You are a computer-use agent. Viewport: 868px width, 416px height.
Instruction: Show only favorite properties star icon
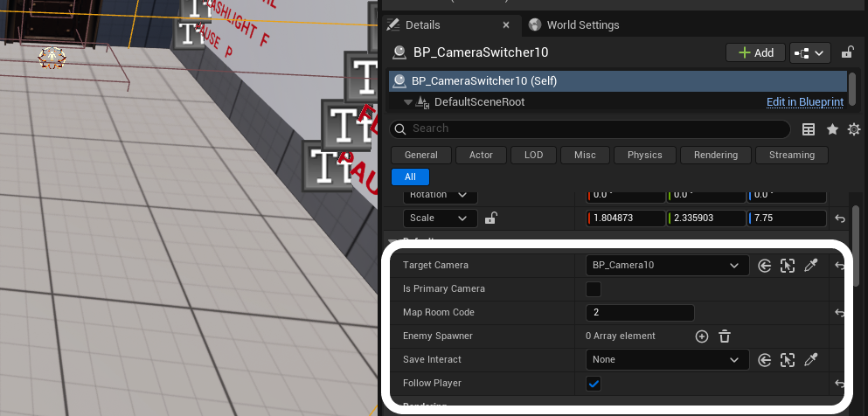(x=832, y=129)
